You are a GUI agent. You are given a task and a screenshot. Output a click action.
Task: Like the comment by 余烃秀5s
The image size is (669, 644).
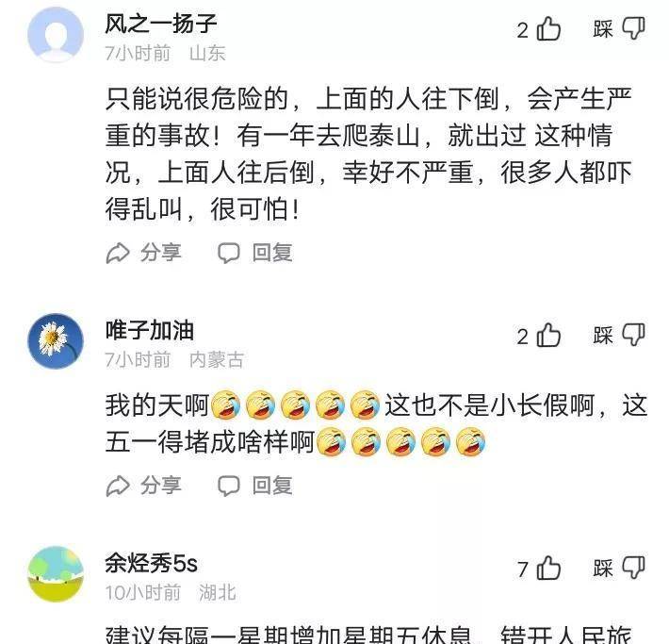[x=548, y=568]
